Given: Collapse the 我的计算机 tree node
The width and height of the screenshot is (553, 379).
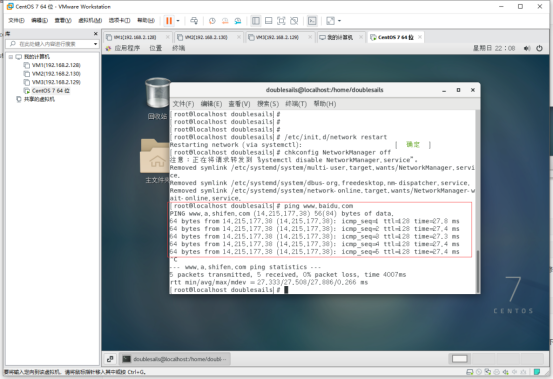Looking at the screenshot, I should 11,57.
